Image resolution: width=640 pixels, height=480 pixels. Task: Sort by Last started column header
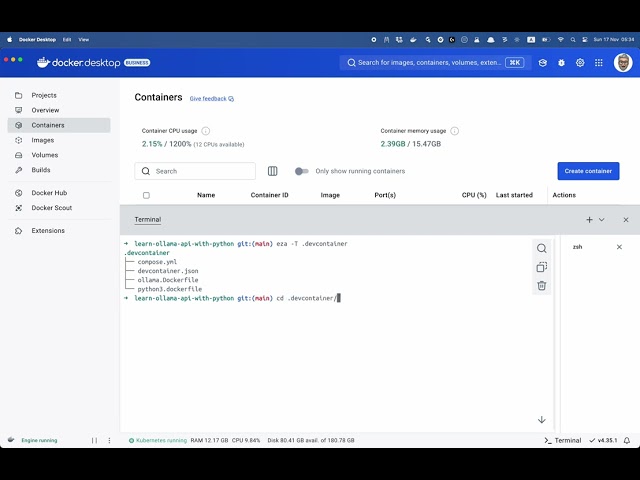[514, 195]
